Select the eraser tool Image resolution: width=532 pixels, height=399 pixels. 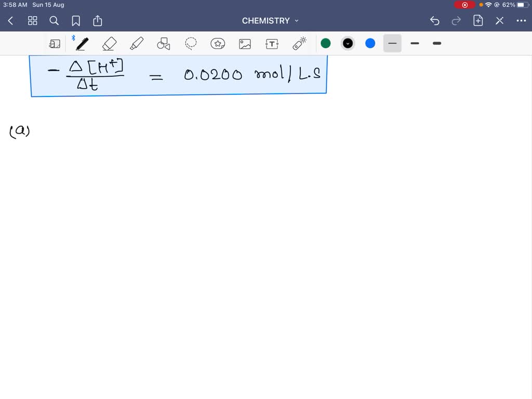point(109,44)
